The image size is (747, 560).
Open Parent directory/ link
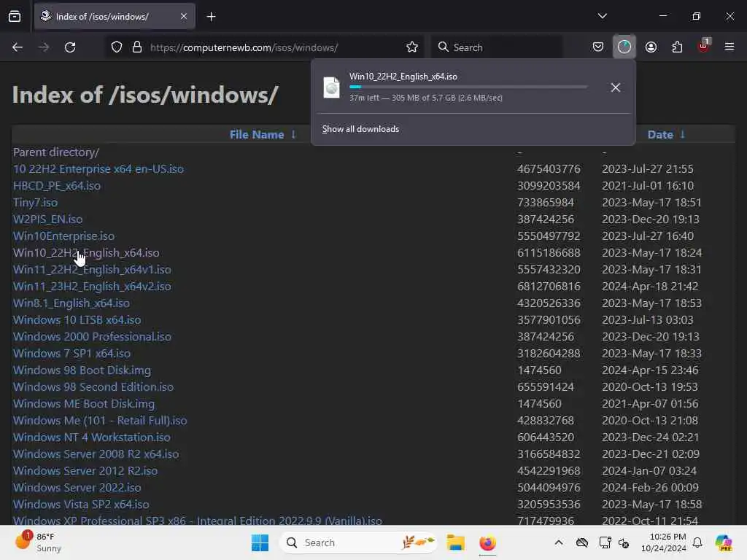point(56,152)
